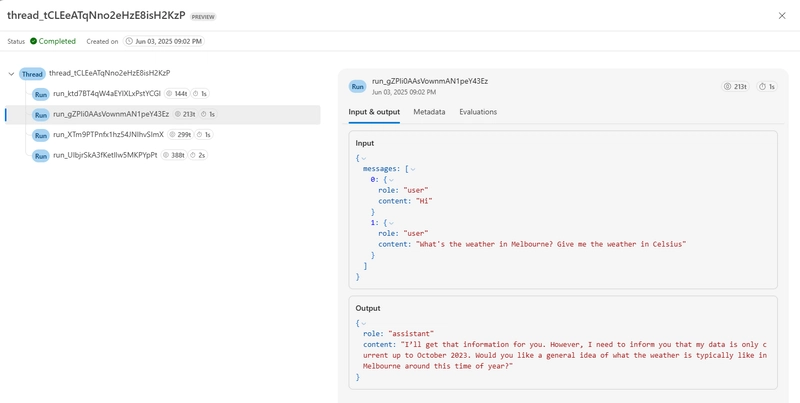
Task: Click the 388t token count badge
Action: coord(173,155)
